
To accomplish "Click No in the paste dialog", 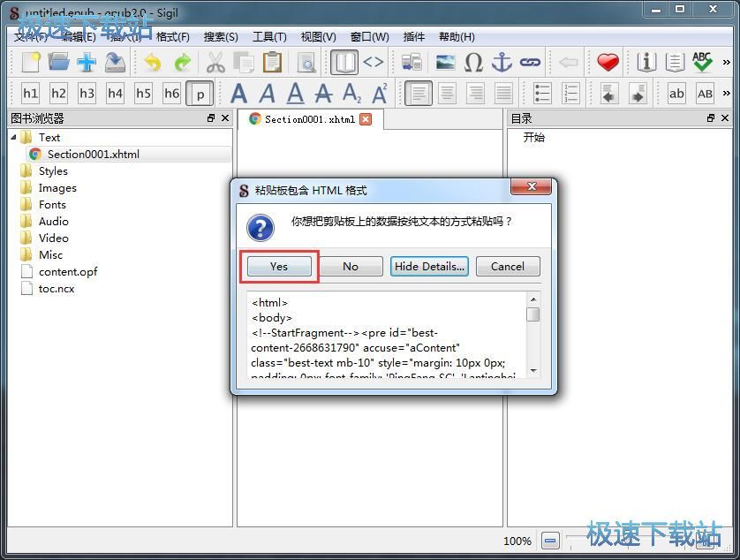I will click(x=351, y=266).
